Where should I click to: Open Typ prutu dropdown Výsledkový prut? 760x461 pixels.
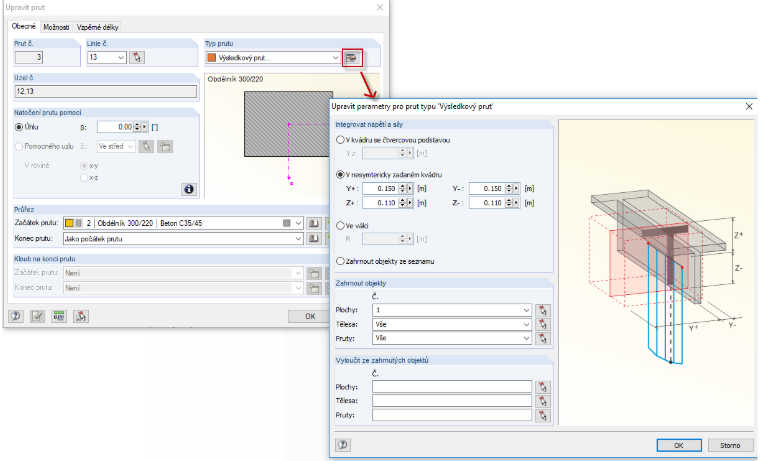point(335,58)
